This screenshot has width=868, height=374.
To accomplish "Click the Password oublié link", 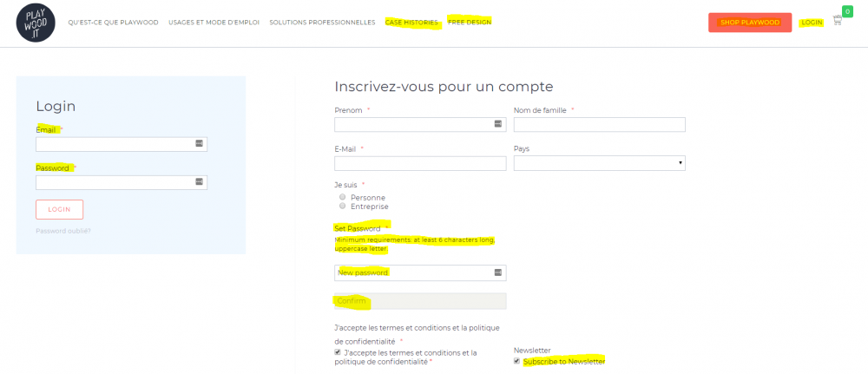I will pyautogui.click(x=62, y=231).
